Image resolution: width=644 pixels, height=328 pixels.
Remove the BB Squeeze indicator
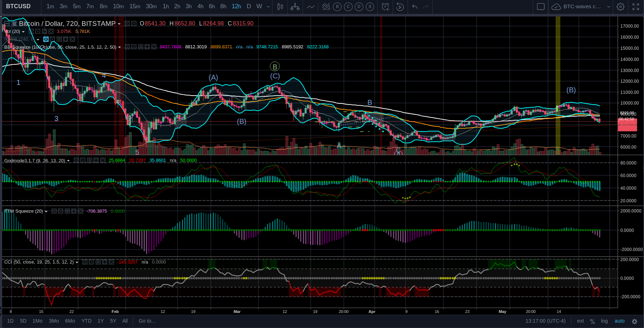pyautogui.click(x=154, y=47)
